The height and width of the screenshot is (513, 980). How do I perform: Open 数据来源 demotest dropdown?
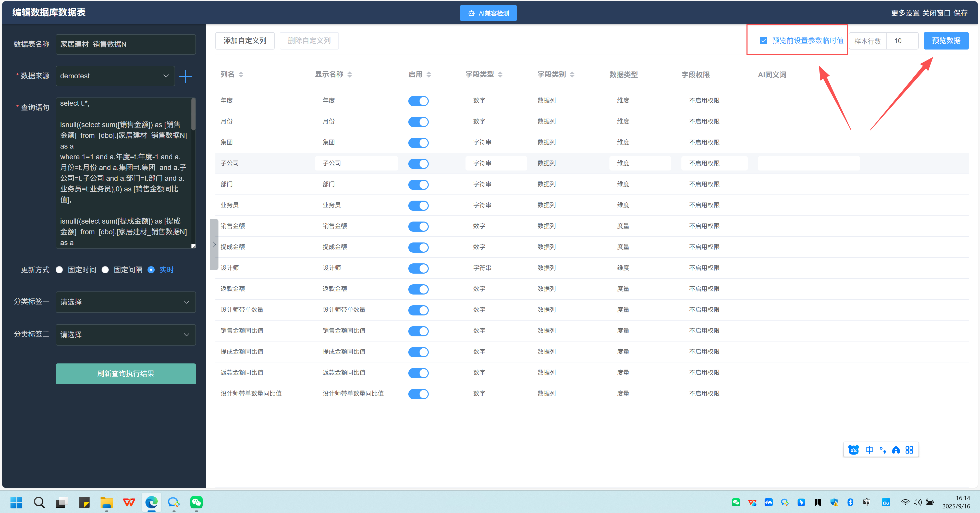pos(115,76)
